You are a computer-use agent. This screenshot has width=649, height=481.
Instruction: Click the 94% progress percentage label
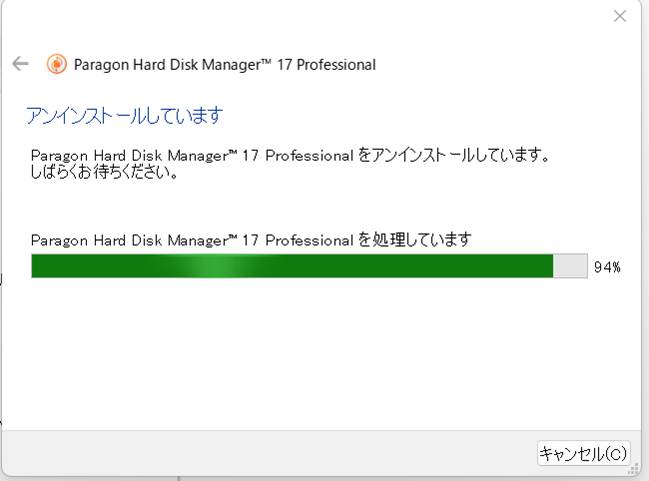pos(607,267)
